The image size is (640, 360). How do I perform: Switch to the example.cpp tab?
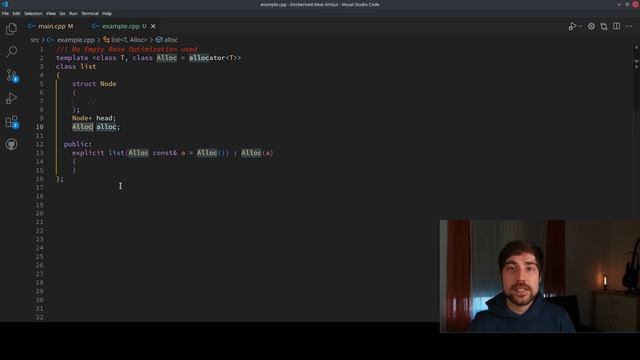121,26
